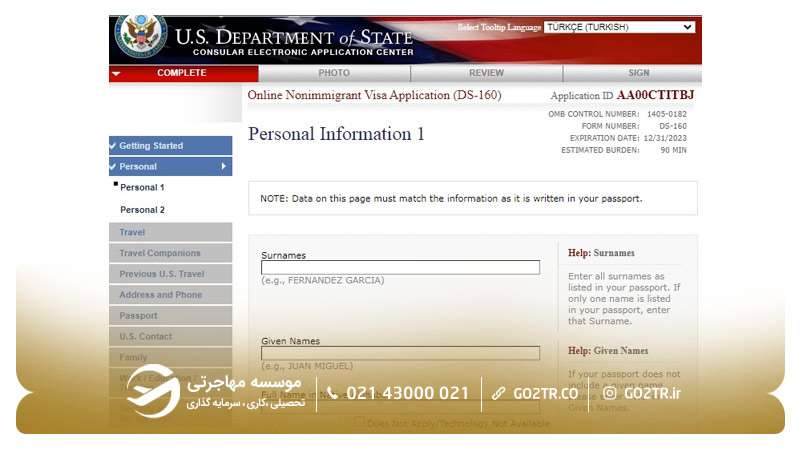The image size is (800, 450).
Task: Open the Travel Companions section
Action: pos(170,253)
